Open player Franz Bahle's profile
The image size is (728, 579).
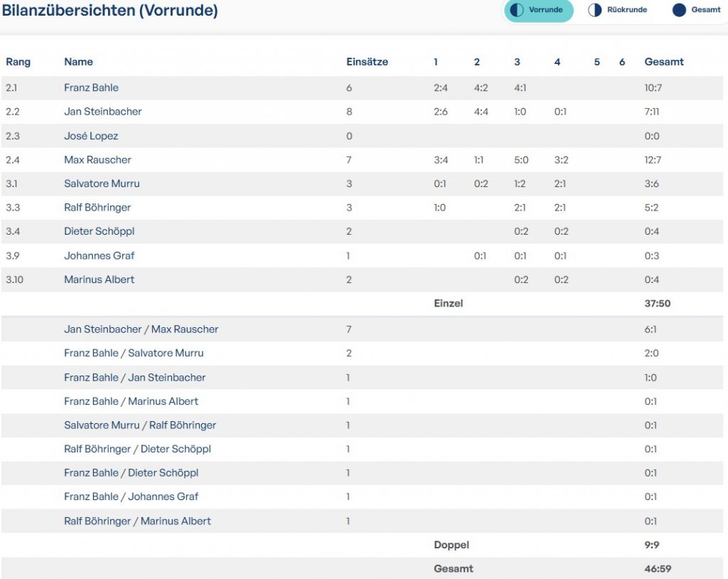point(91,88)
